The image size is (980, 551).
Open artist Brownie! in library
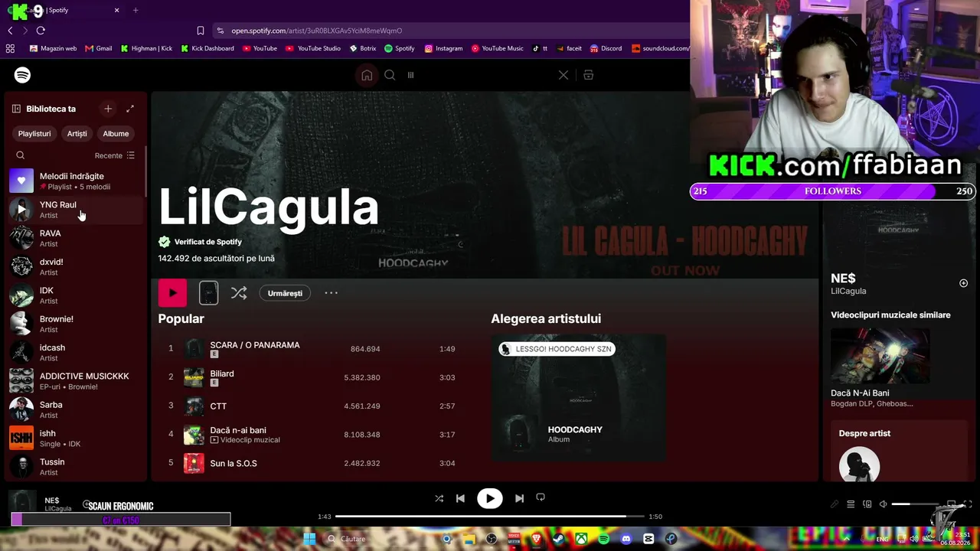75,324
